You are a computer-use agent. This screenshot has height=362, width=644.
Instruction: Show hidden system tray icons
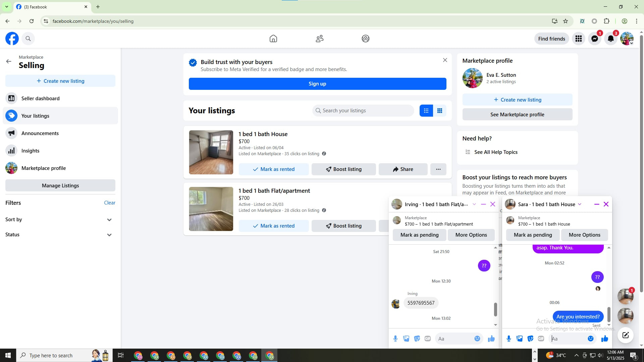point(576,356)
